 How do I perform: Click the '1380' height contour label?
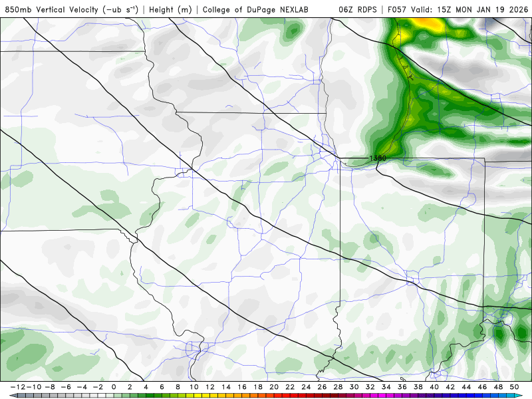378,158
